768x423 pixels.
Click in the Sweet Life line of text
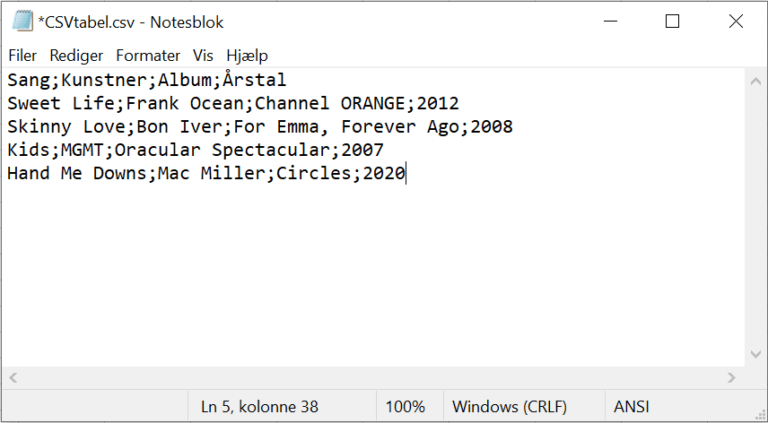(233, 103)
